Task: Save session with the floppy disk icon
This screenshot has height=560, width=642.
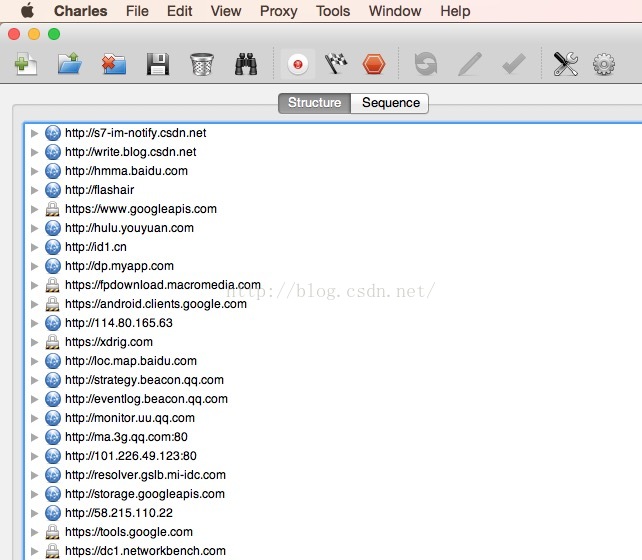Action: (x=158, y=64)
